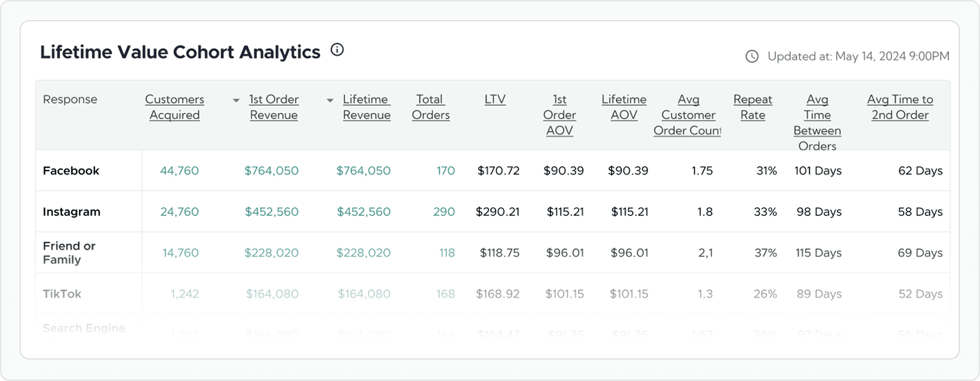Click Instagram 98 Days between orders
This screenshot has height=381, width=980.
(819, 212)
